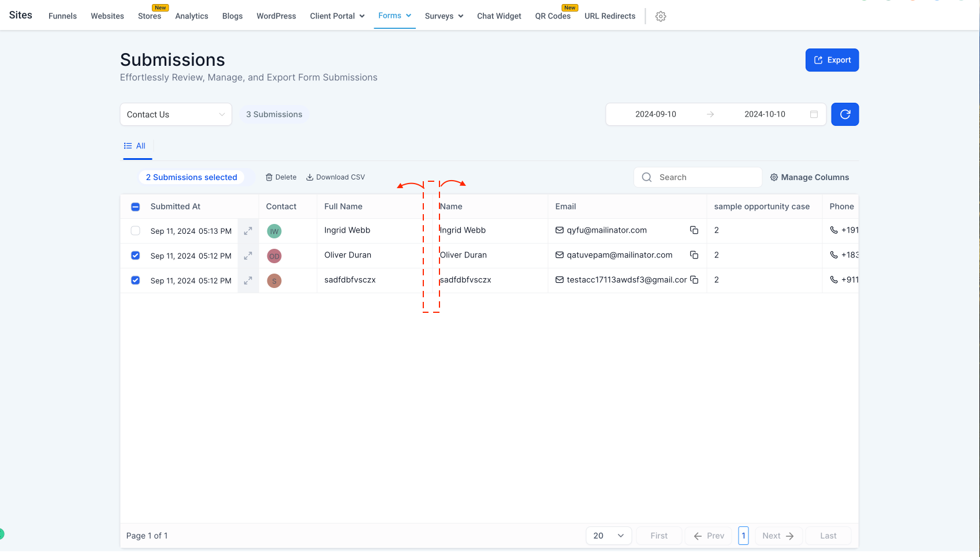980x557 pixels.
Task: Click the end date 2024-10-10
Action: (765, 114)
